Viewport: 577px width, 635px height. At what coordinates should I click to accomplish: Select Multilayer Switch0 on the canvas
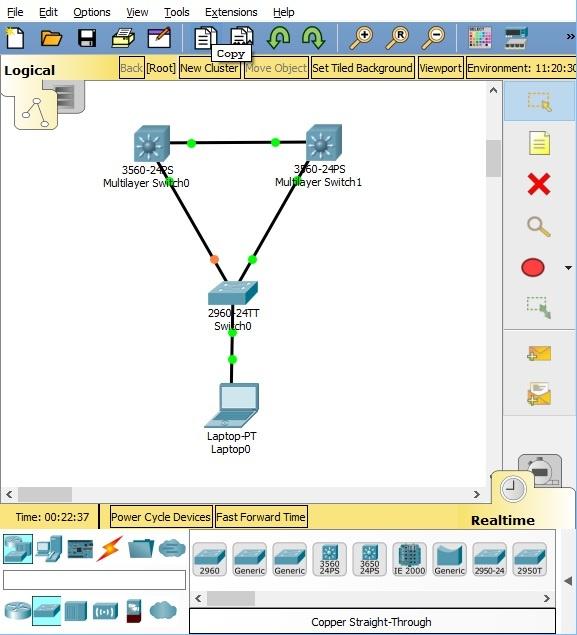(152, 144)
